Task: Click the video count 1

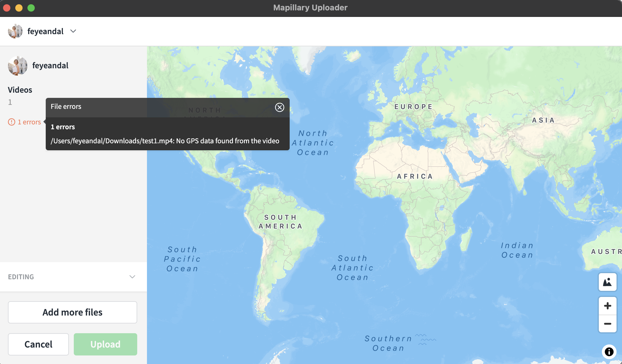Action: tap(10, 102)
